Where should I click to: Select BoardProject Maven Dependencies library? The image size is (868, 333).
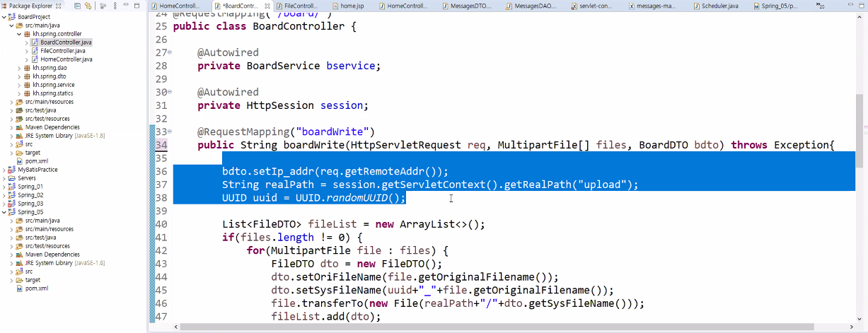point(52,127)
